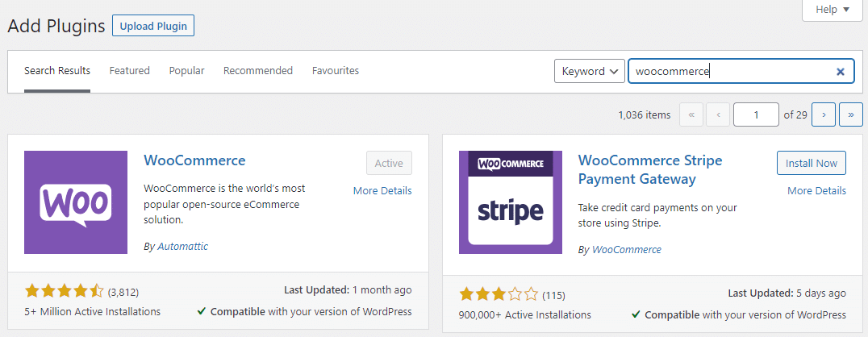Viewport: 868px width, 337px height.
Task: Open the Popular plugins tab
Action: click(186, 71)
